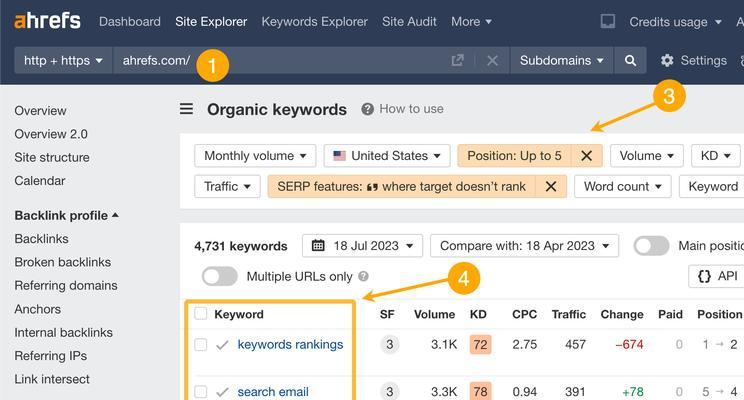Toggle Main positions switch
This screenshot has width=744, height=400.
pyautogui.click(x=651, y=246)
